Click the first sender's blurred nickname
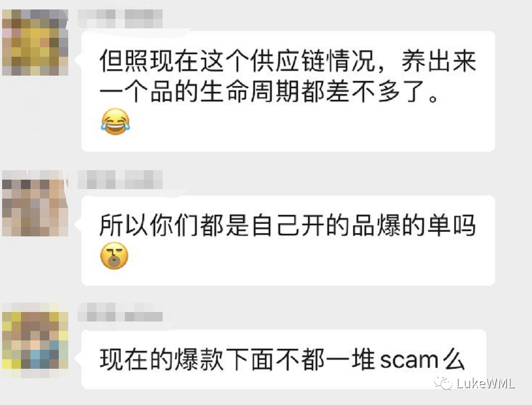This screenshot has width=532, height=405. (120, 19)
